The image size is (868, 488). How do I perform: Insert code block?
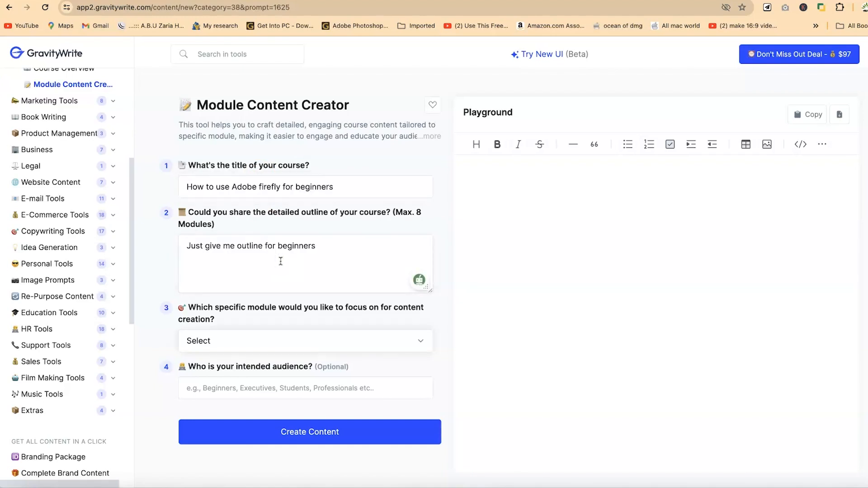801,144
